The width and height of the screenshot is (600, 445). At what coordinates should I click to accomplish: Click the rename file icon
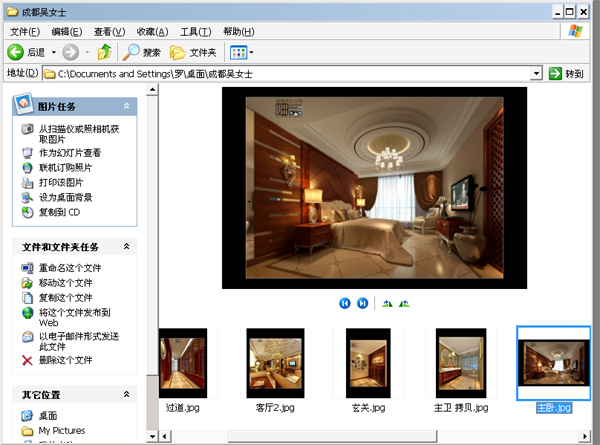click(x=27, y=268)
